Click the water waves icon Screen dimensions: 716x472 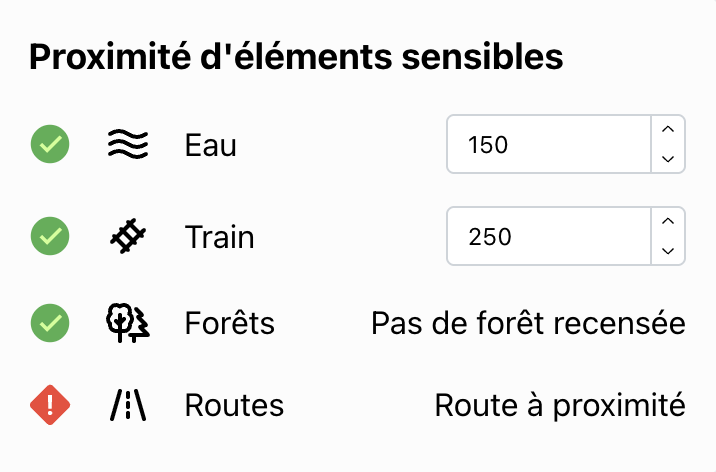click(x=128, y=145)
